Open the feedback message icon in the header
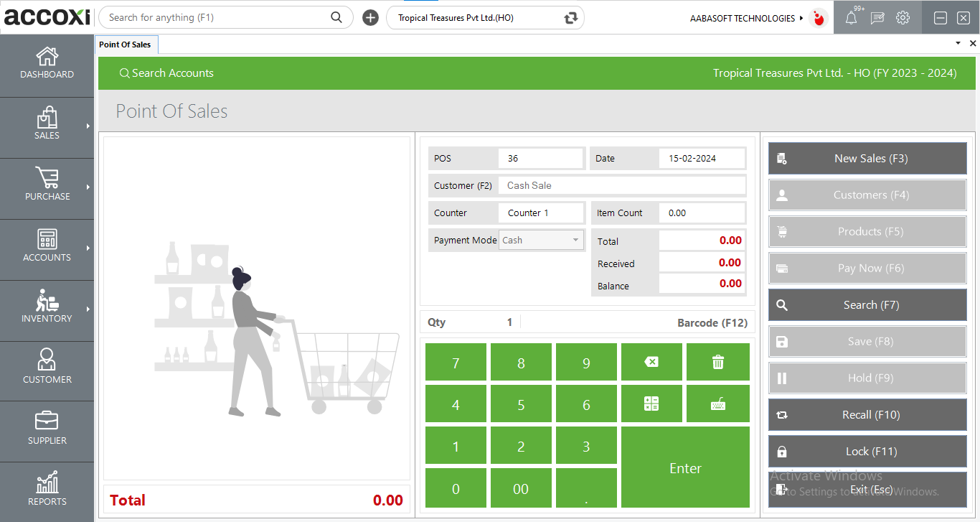The image size is (980, 522). coord(877,17)
